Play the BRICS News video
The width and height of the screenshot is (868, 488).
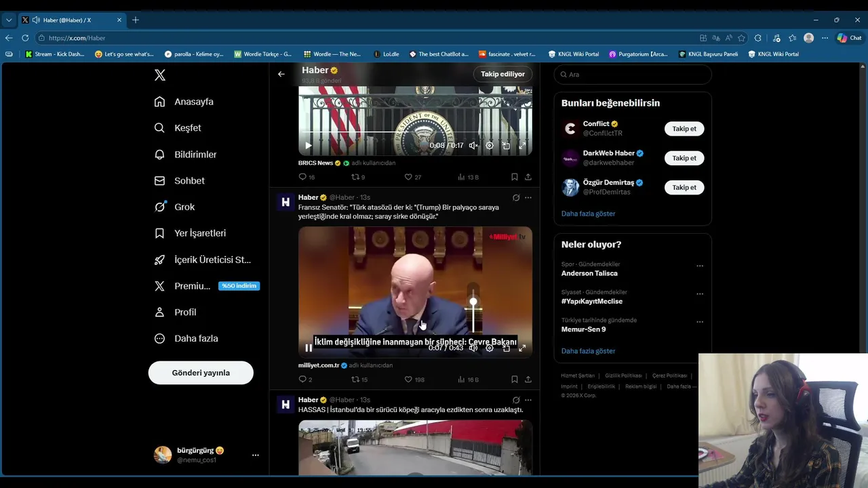tap(309, 145)
